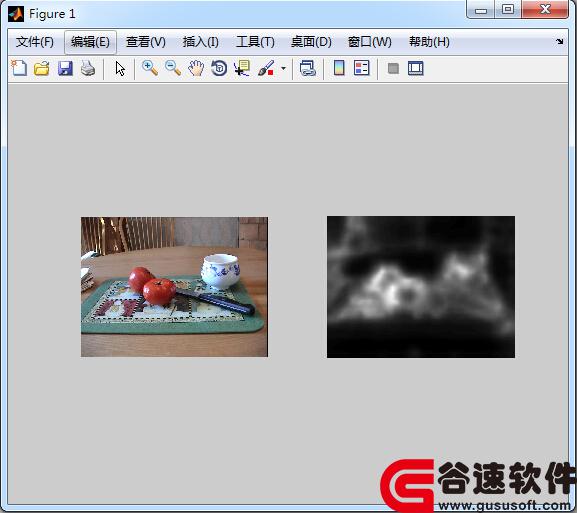Enable the Data Cursor tool
Image resolution: width=577 pixels, height=513 pixels.
[x=242, y=68]
